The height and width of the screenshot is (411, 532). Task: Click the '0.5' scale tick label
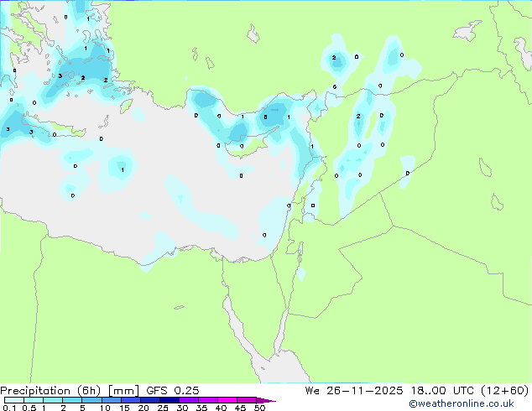pyautogui.click(x=29, y=408)
